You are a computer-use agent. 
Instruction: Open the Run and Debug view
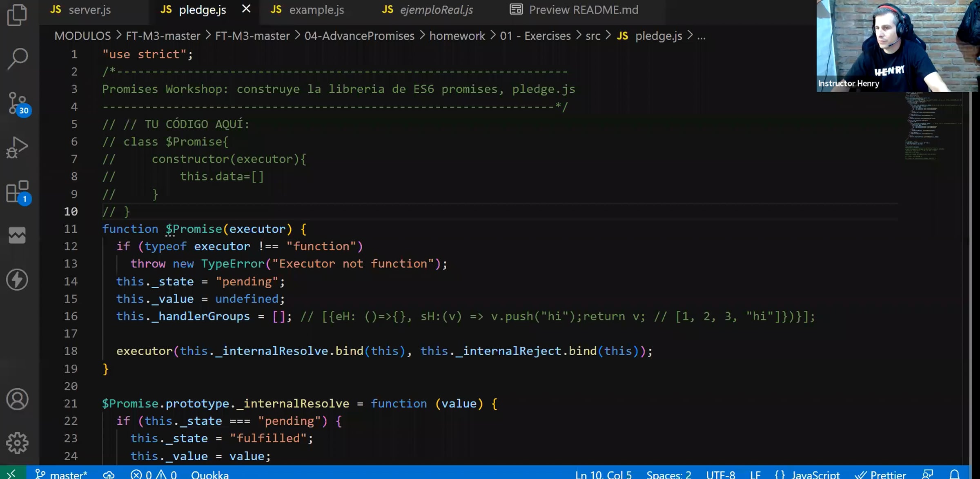pyautogui.click(x=17, y=147)
